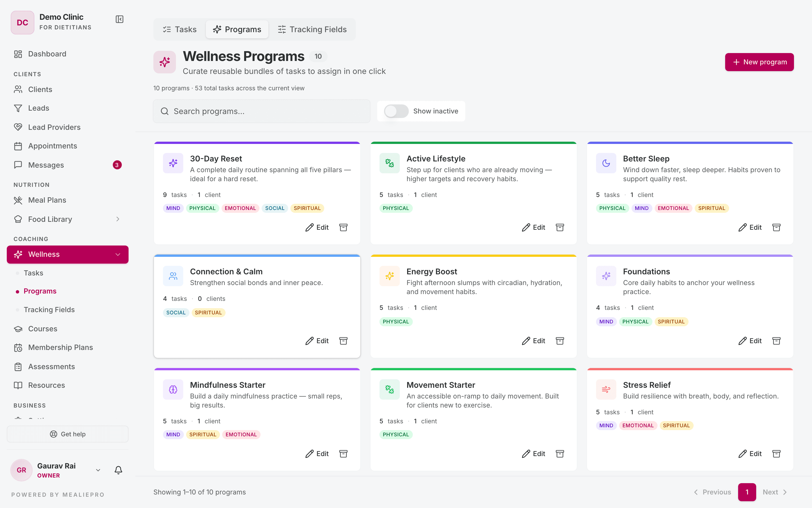Archive the Active Lifestyle program

click(x=560, y=227)
